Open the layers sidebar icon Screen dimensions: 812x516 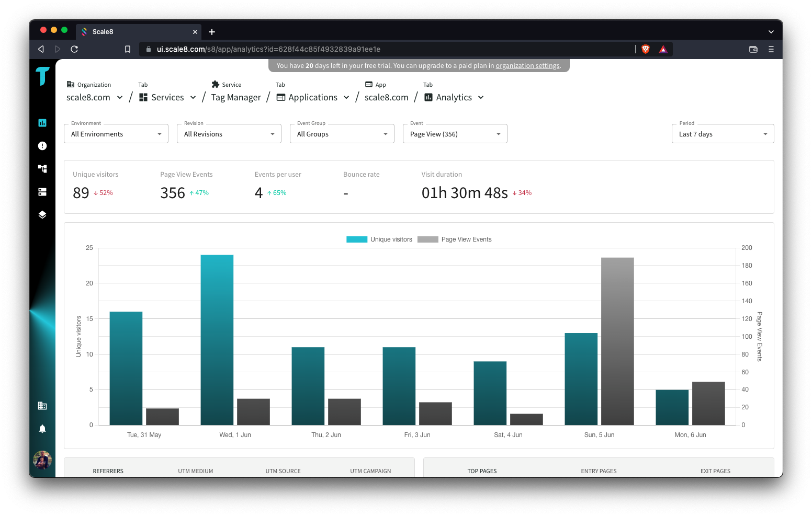click(x=42, y=215)
